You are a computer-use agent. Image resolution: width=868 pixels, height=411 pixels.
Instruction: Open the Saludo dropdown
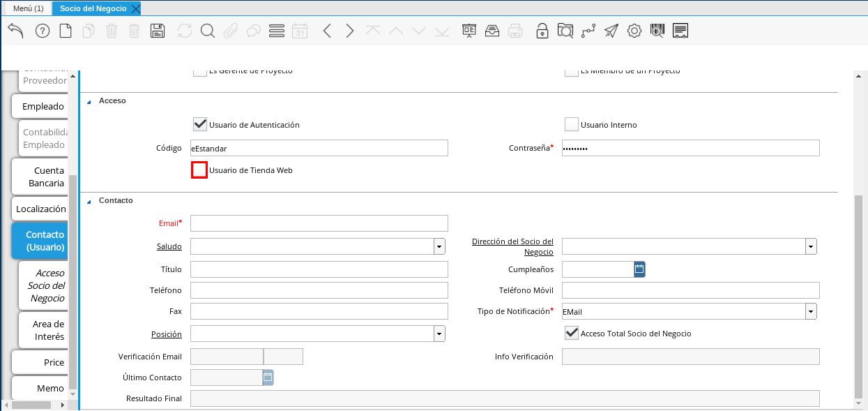point(439,246)
